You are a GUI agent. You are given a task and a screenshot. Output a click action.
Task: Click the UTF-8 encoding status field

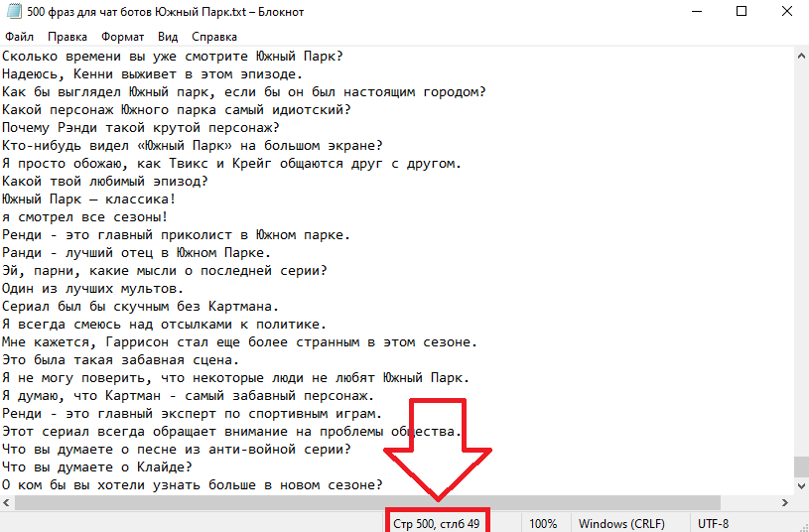tap(713, 523)
